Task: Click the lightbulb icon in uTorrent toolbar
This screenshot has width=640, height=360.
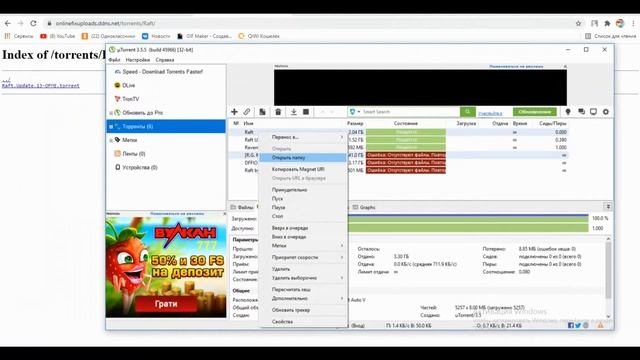Action: pos(568,112)
